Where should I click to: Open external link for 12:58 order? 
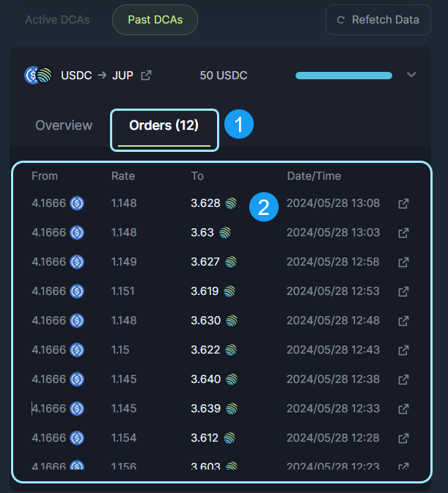click(403, 262)
